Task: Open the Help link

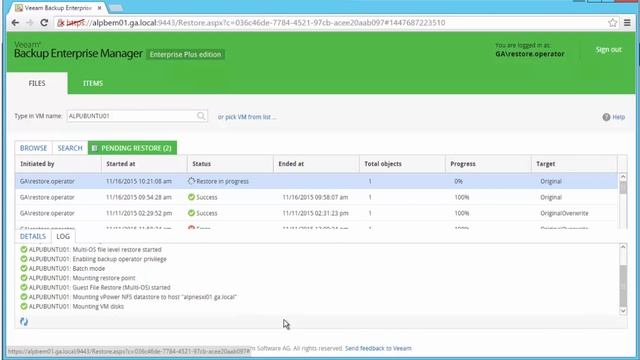Action: click(x=618, y=117)
